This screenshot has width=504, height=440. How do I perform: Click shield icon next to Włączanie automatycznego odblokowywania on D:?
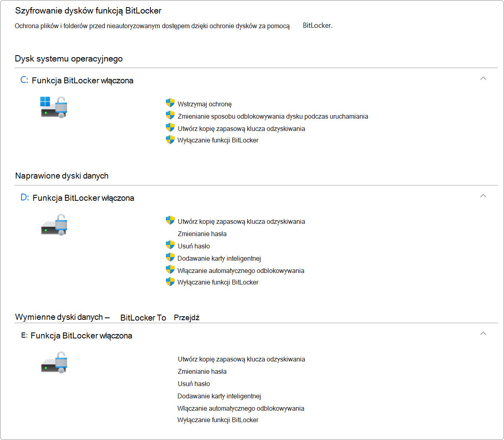click(x=170, y=270)
